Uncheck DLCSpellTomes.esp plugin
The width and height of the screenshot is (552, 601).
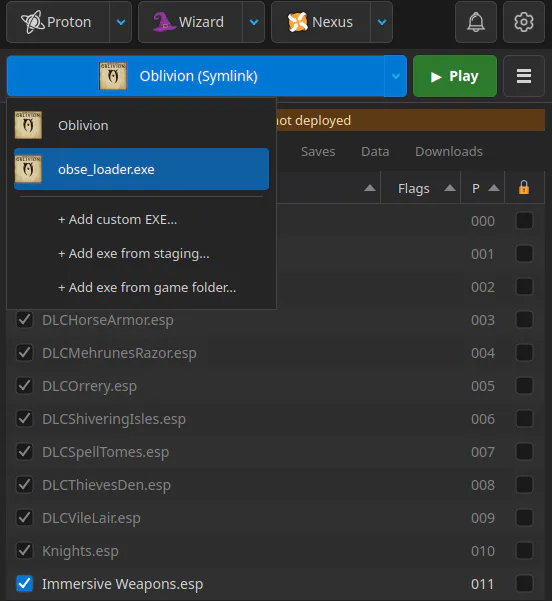tap(25, 452)
